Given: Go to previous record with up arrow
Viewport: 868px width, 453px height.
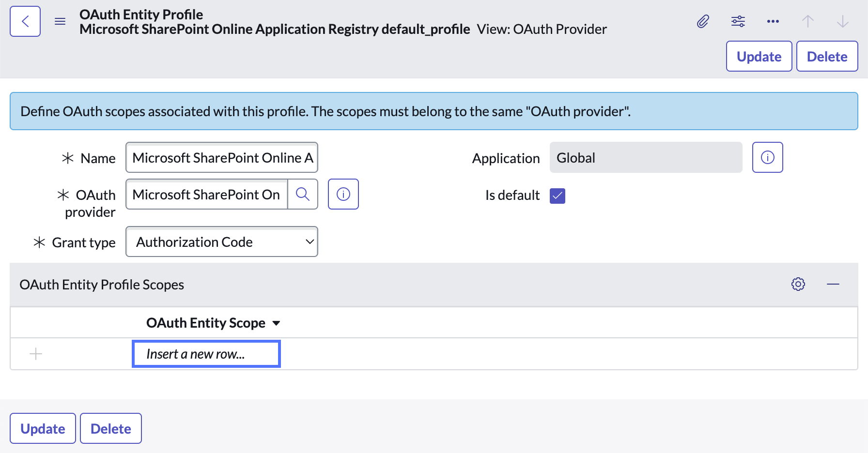Looking at the screenshot, I should [x=808, y=21].
